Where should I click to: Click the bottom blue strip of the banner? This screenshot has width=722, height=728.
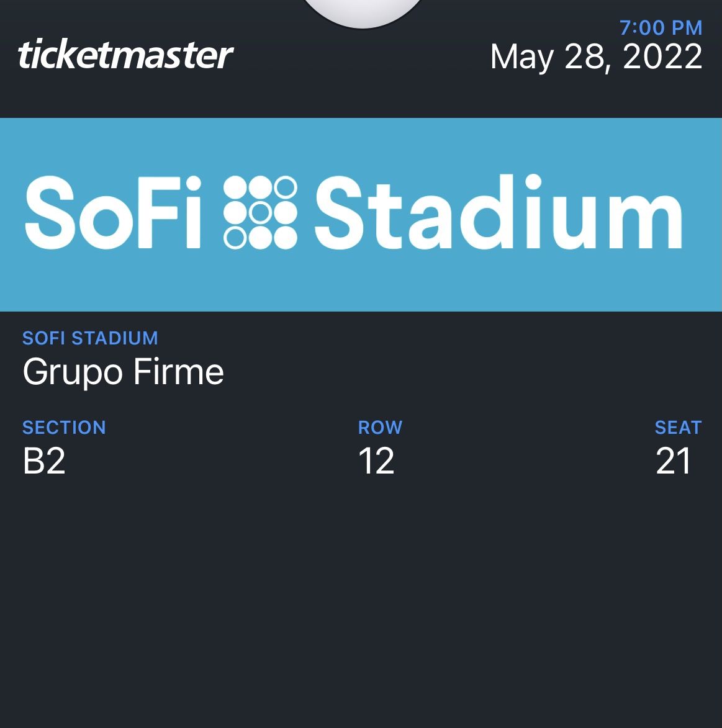point(360,292)
